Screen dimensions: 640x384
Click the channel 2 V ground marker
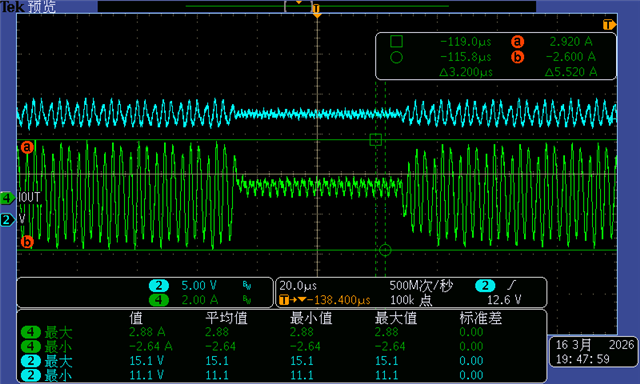[7, 220]
